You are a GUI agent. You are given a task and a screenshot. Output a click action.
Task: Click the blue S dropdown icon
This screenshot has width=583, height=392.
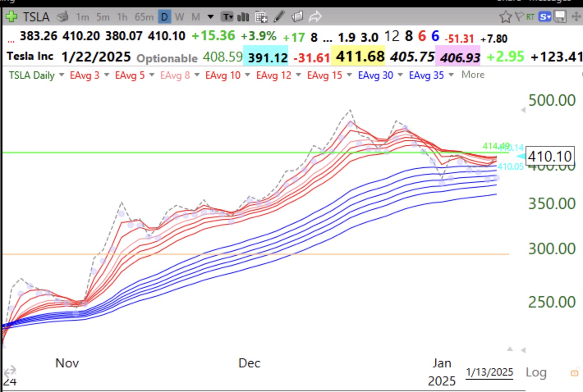(x=545, y=17)
